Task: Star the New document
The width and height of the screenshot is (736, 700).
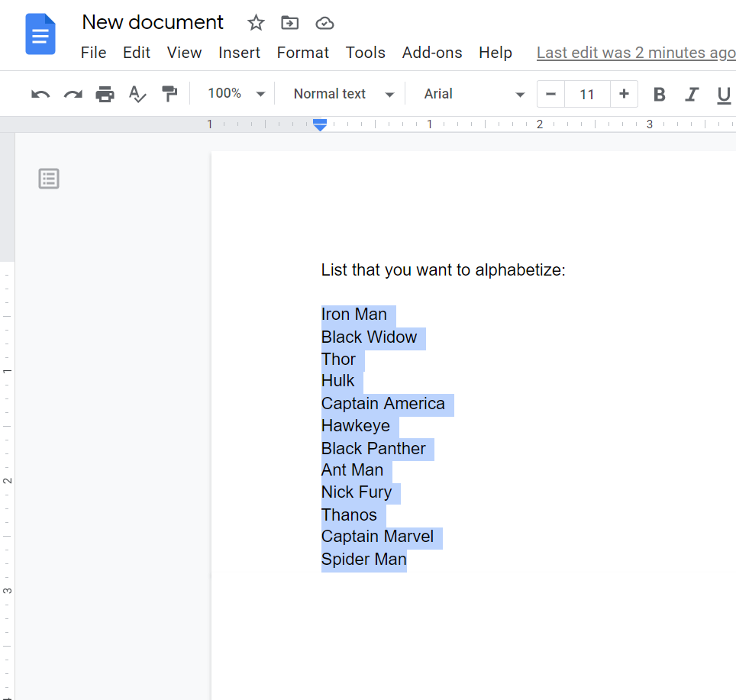Action: tap(256, 23)
